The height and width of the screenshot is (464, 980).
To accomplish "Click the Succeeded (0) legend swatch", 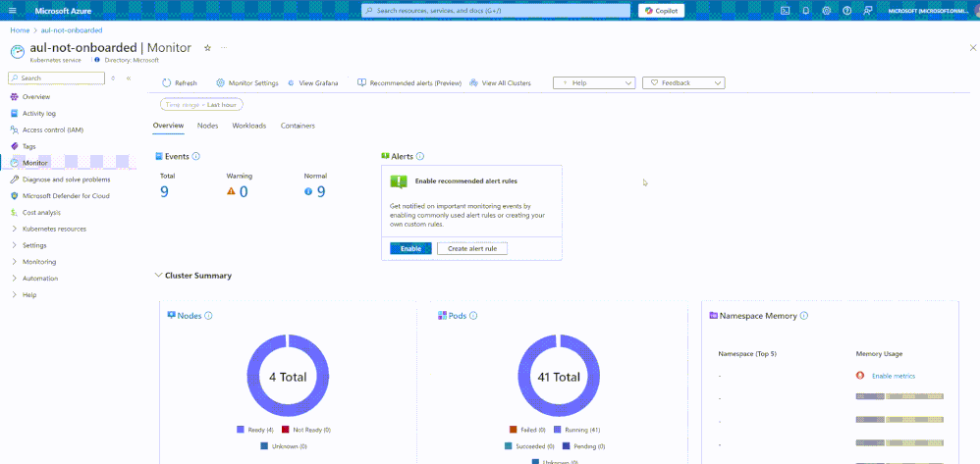I will [509, 446].
